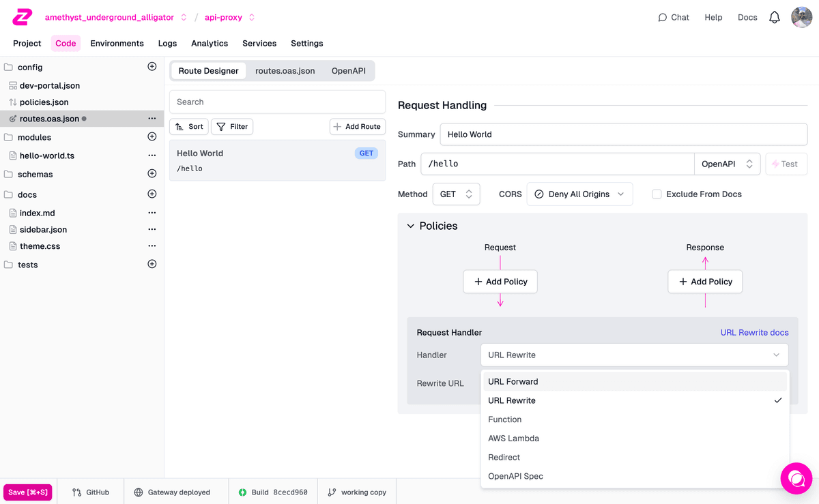Screen dimensions: 819x504
Task: Open the support chat bubble
Action: (x=796, y=478)
